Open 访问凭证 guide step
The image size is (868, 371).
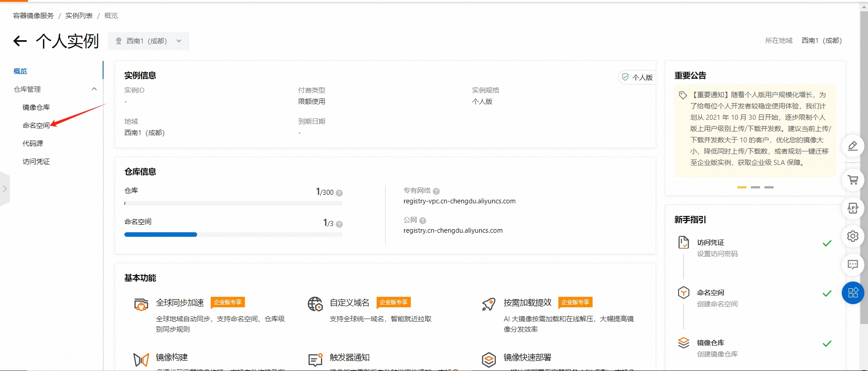click(710, 243)
